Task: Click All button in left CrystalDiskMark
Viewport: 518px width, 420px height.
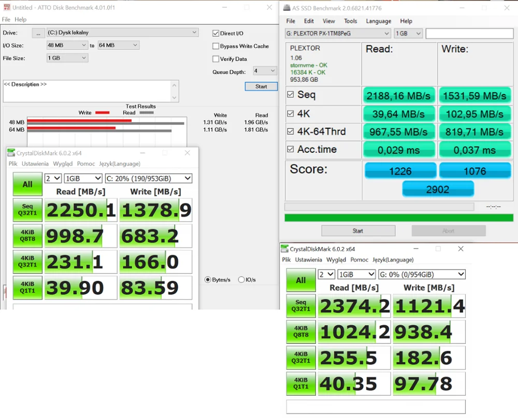Action: (27, 184)
